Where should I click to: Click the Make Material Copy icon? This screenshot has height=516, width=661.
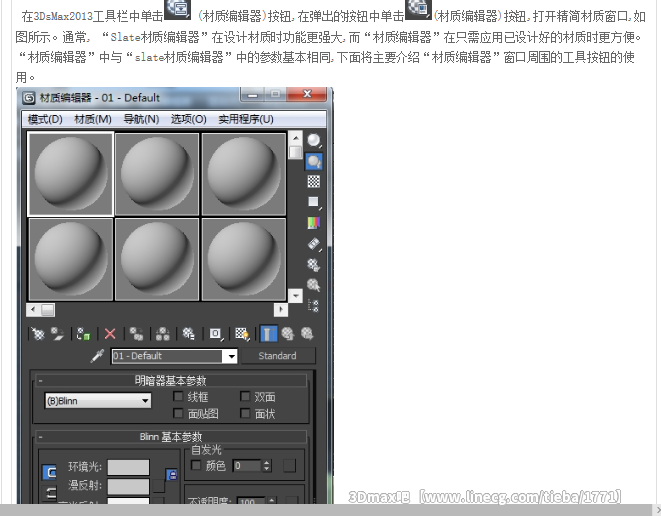pos(136,334)
